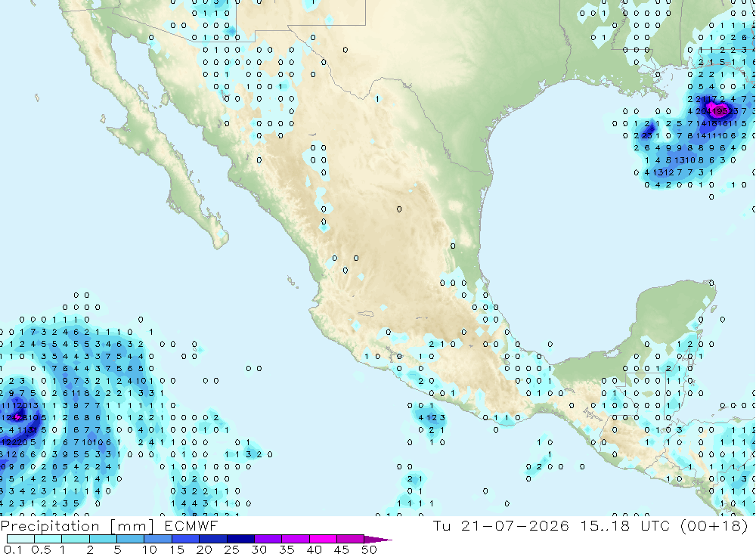Click the legend label "0.5"

click(x=41, y=549)
